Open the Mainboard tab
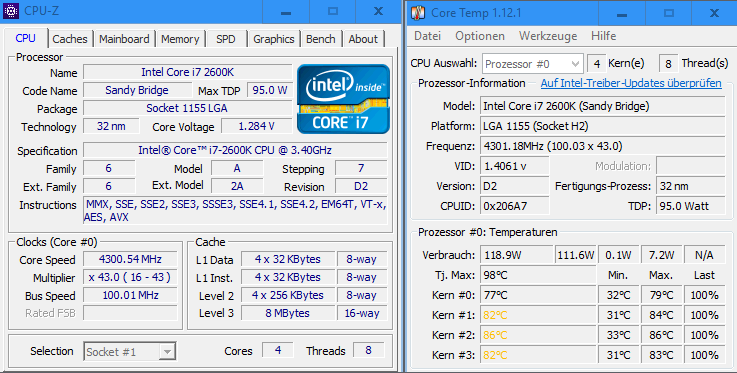The height and width of the screenshot is (373, 737). [124, 39]
